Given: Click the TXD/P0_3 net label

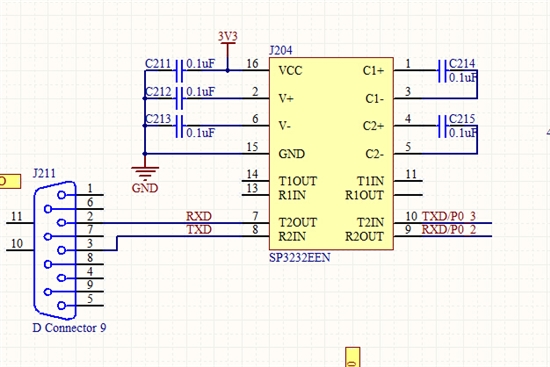Looking at the screenshot, I should (449, 216).
